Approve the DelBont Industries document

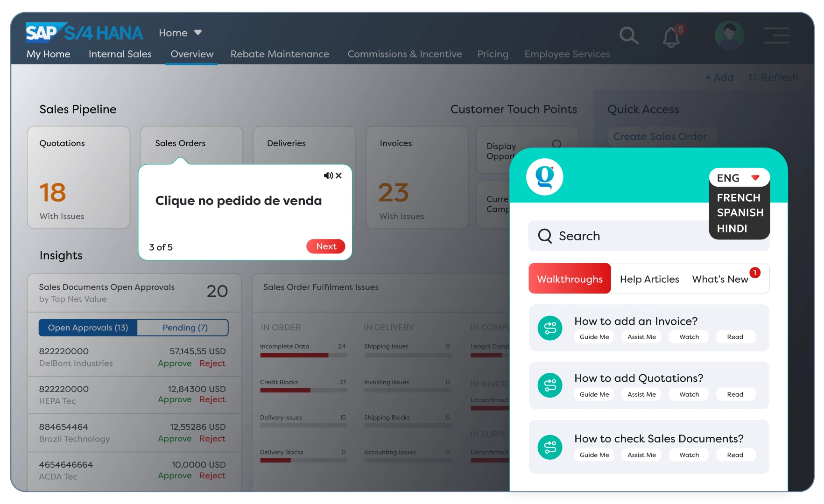click(x=175, y=363)
